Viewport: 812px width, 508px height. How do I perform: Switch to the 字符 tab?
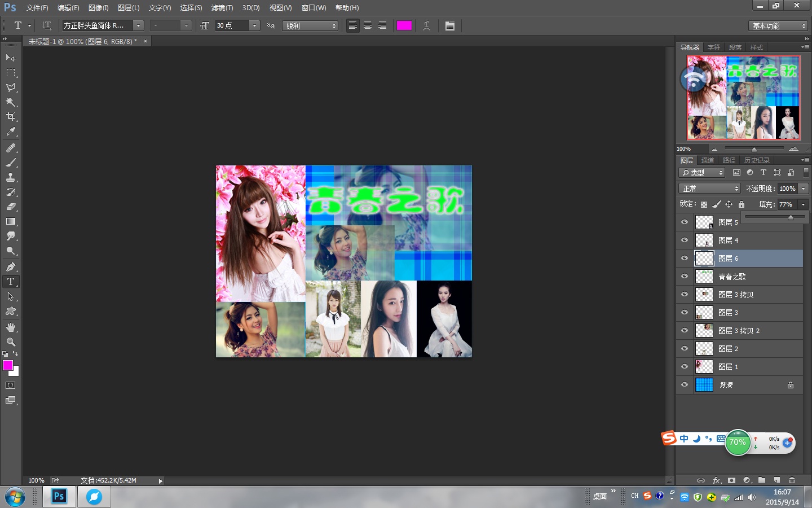pyautogui.click(x=714, y=47)
